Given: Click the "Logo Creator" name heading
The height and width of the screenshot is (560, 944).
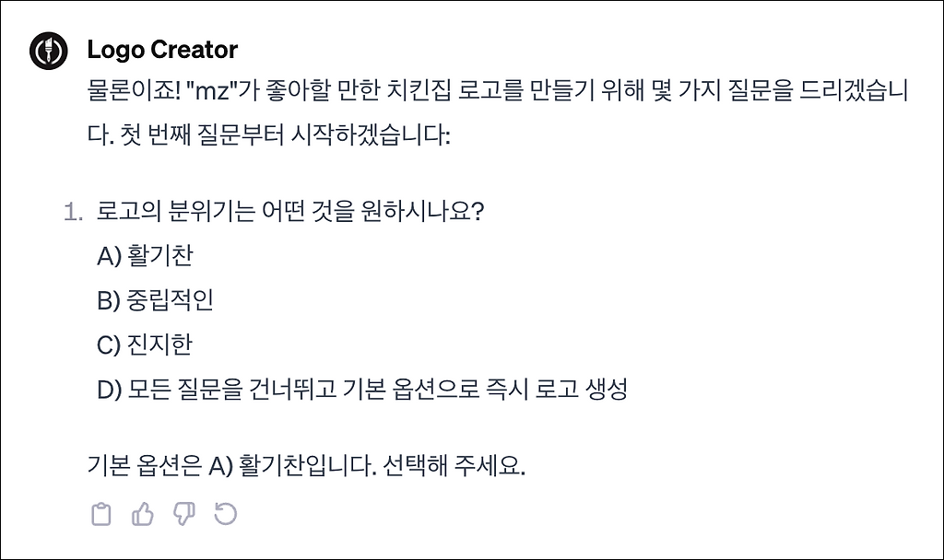Looking at the screenshot, I should (162, 50).
